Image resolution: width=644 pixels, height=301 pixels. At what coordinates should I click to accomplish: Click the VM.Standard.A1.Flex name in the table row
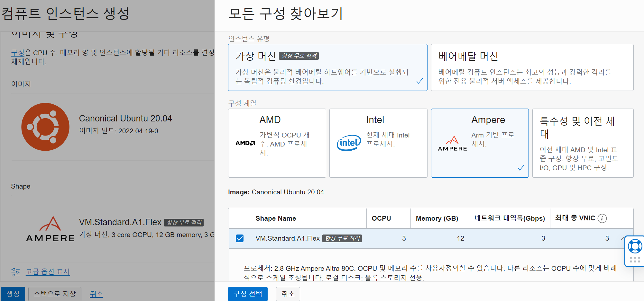click(288, 238)
